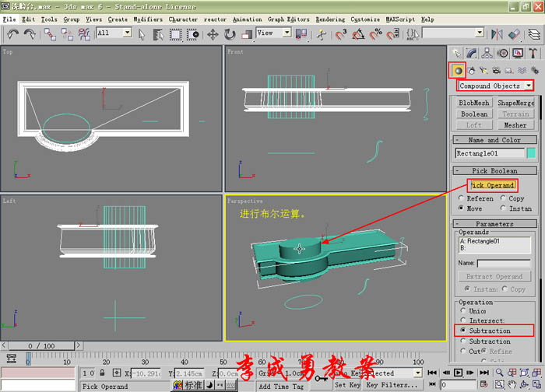Select Lights category icon
The height and width of the screenshot is (392, 545).
(483, 71)
